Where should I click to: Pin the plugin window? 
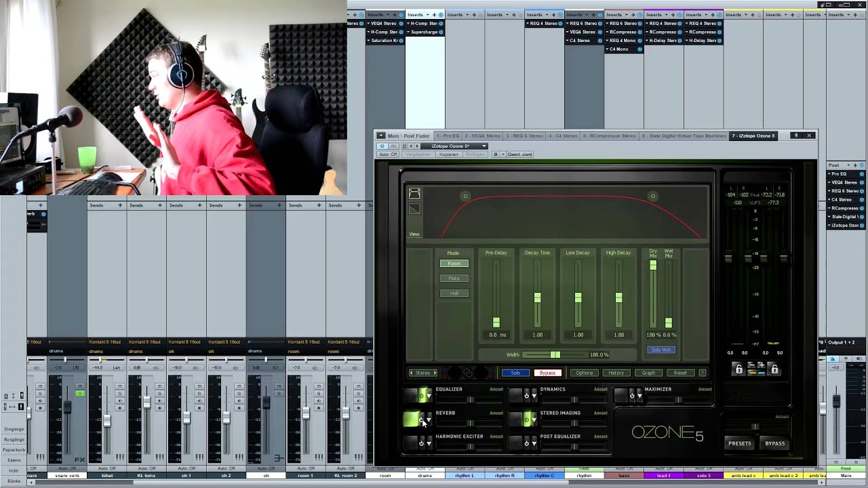pyautogui.click(x=796, y=136)
